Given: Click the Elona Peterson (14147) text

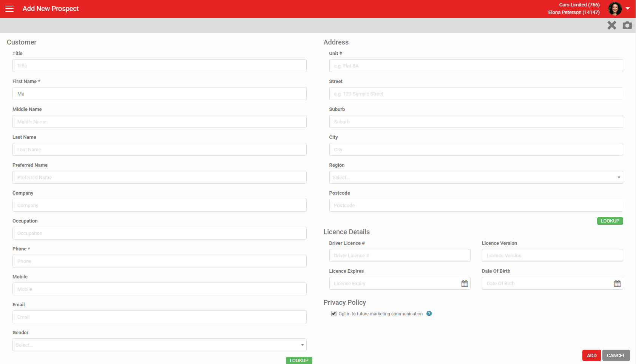Looking at the screenshot, I should click(x=574, y=12).
